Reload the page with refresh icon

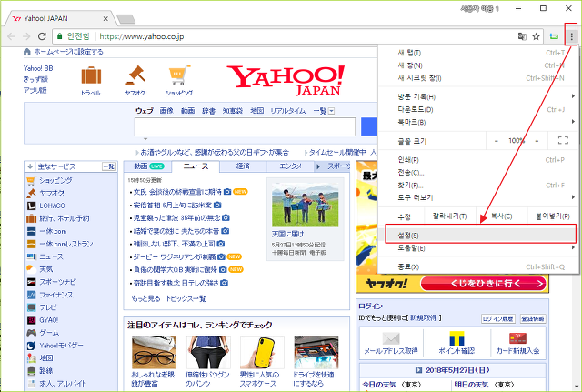(x=42, y=36)
